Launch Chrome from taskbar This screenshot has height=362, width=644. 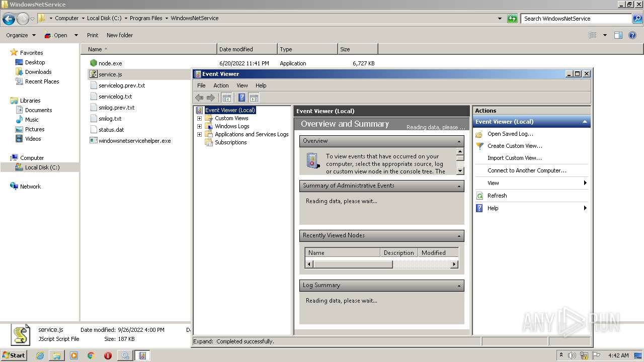[91, 355]
